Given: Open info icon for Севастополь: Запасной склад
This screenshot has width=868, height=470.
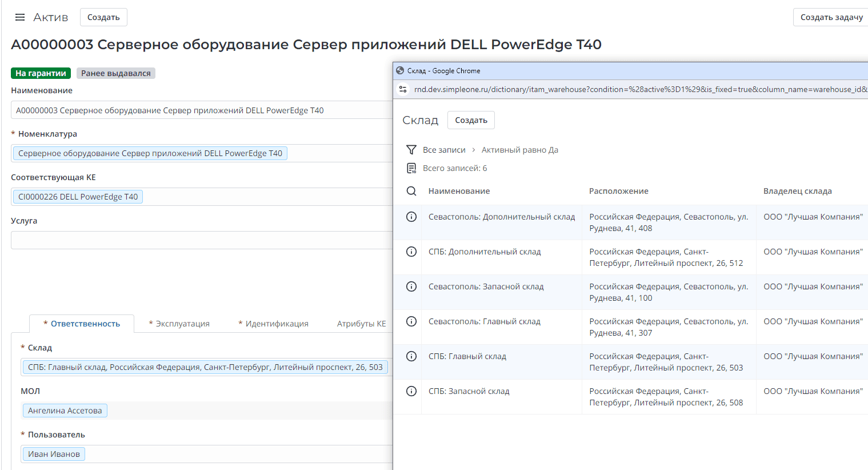Looking at the screenshot, I should tap(411, 286).
